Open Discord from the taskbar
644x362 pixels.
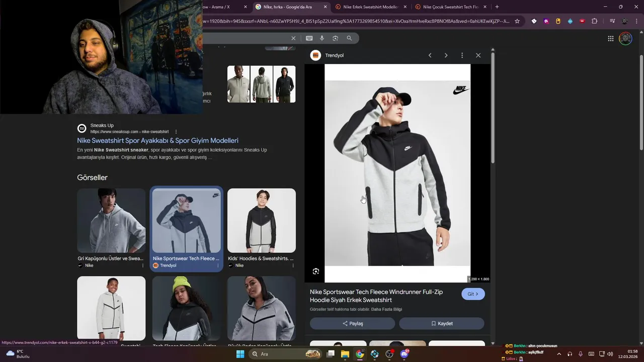(x=404, y=354)
